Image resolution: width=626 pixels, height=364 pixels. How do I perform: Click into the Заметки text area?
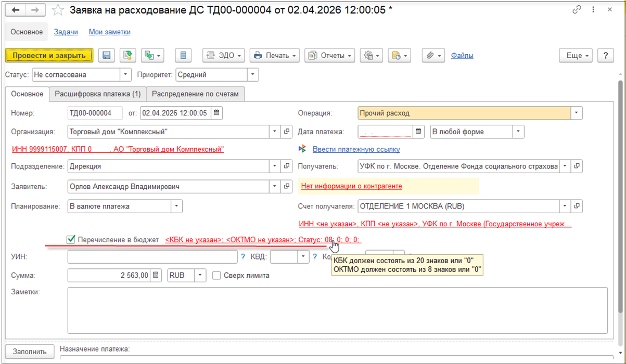(337, 310)
